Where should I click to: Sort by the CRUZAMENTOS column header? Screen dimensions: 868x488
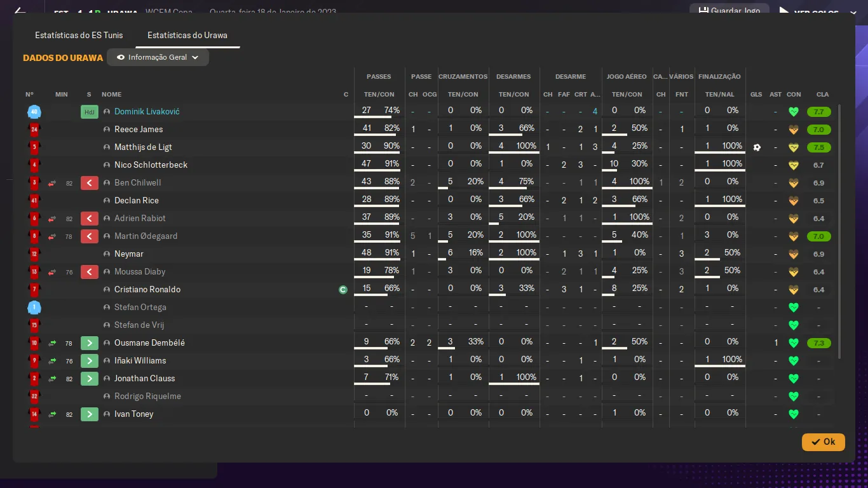(x=463, y=77)
